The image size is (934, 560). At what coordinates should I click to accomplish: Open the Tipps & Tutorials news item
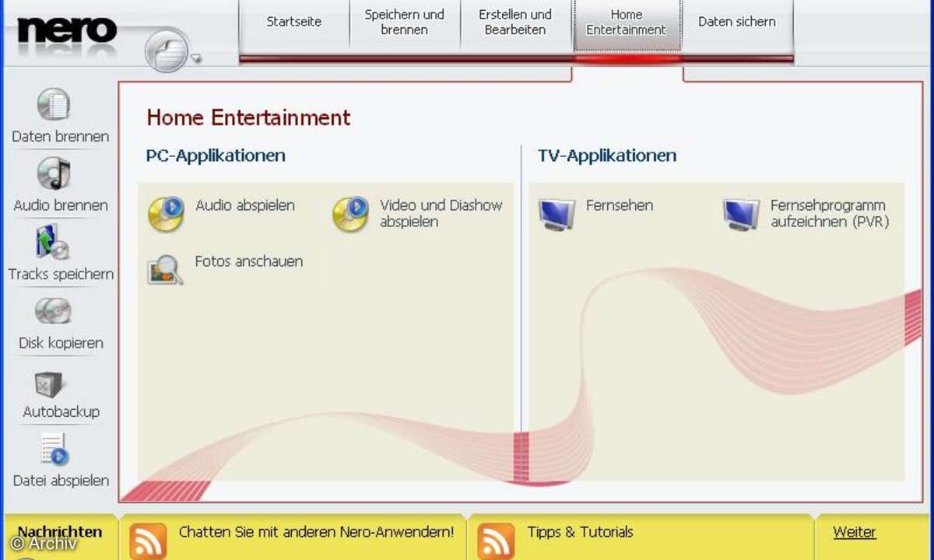(581, 532)
